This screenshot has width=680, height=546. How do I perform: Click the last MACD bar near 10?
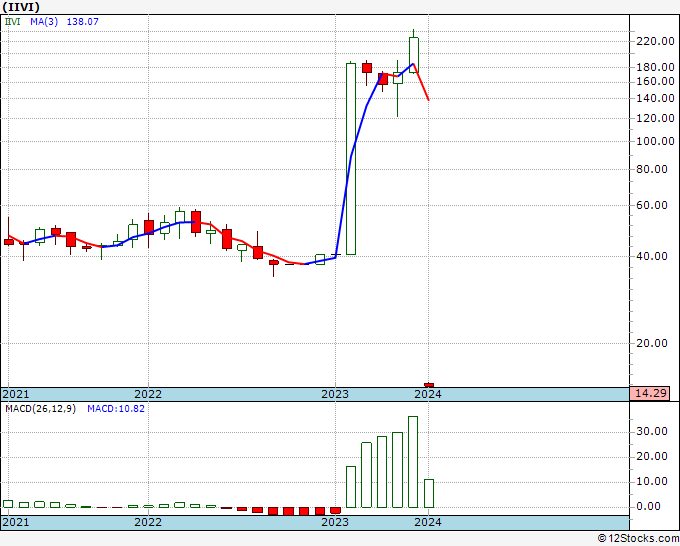[x=429, y=494]
